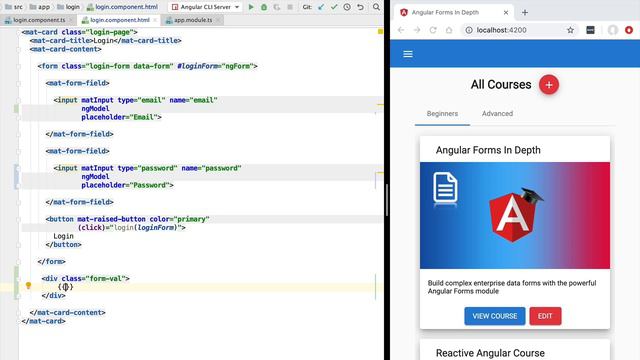Open Search Everywhere magnifier in the IDE
Screen dimensions: 640x360
(x=376, y=7)
